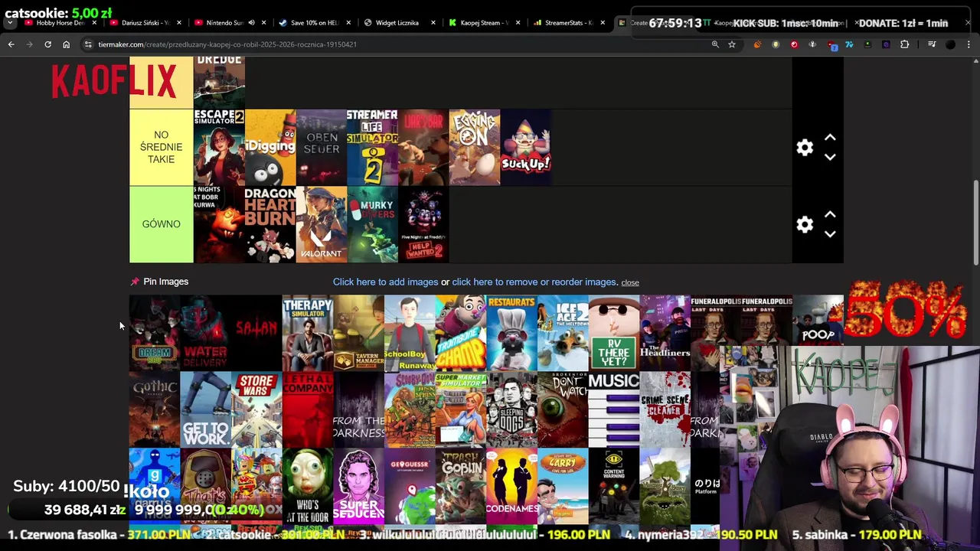Select Escape Simulator 2 thumbnail
Viewport: 980px width, 551px height.
click(219, 147)
